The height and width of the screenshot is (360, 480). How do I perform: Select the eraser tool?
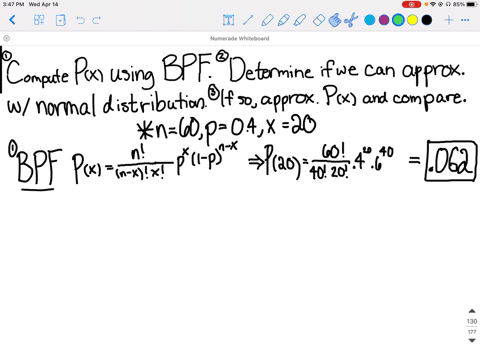coord(319,20)
